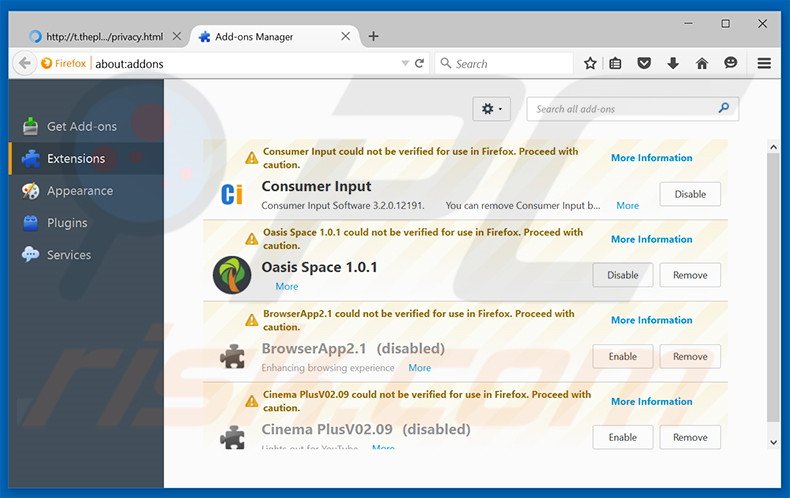Select Extensions in the sidebar
This screenshot has height=498, width=790.
coord(86,159)
